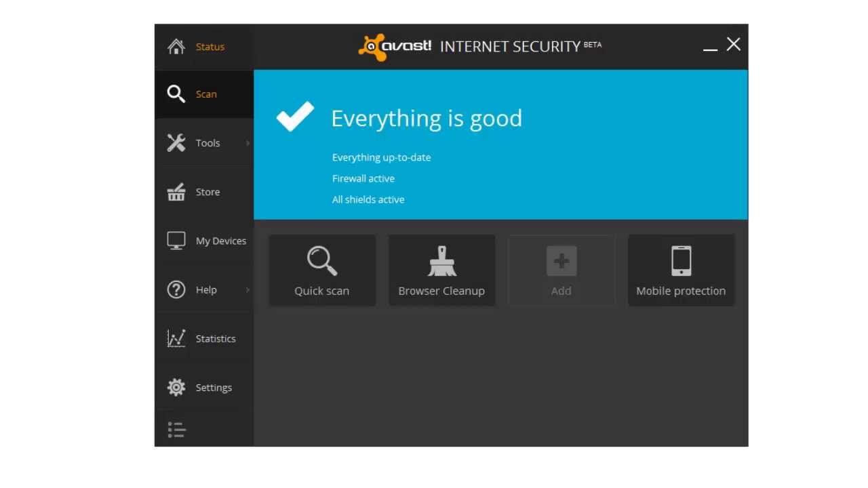Click the plus icon on the Add tile

click(x=561, y=261)
